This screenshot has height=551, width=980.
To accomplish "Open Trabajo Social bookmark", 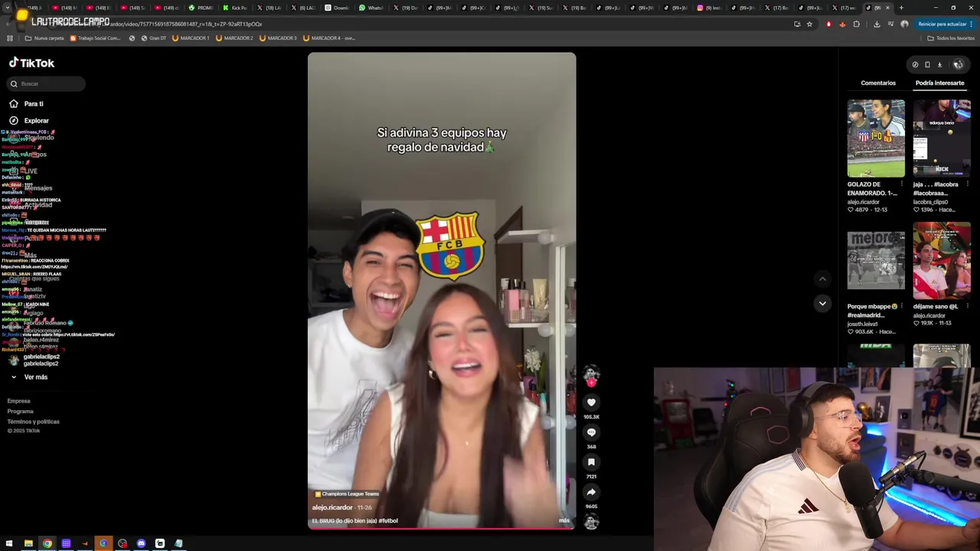I will click(97, 37).
